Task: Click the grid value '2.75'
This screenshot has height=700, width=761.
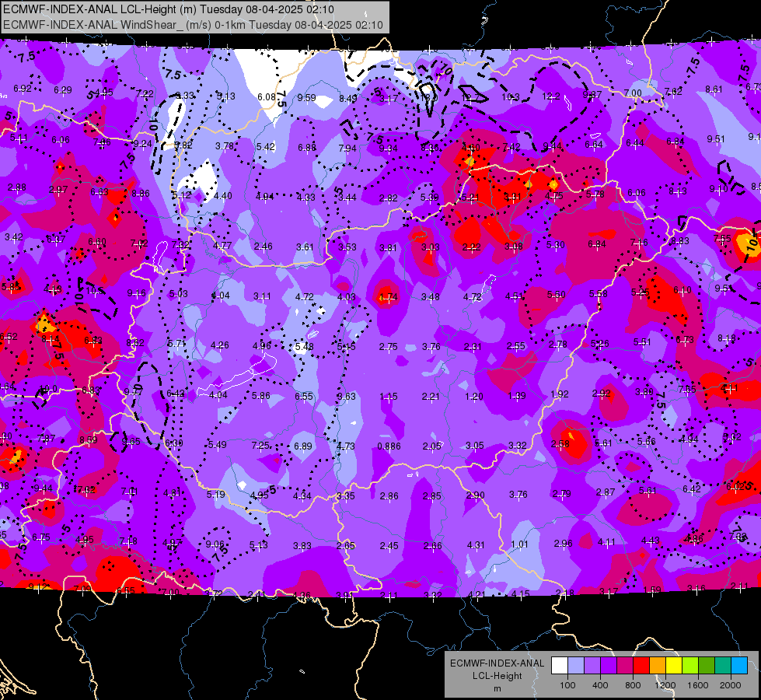Action: tap(388, 347)
